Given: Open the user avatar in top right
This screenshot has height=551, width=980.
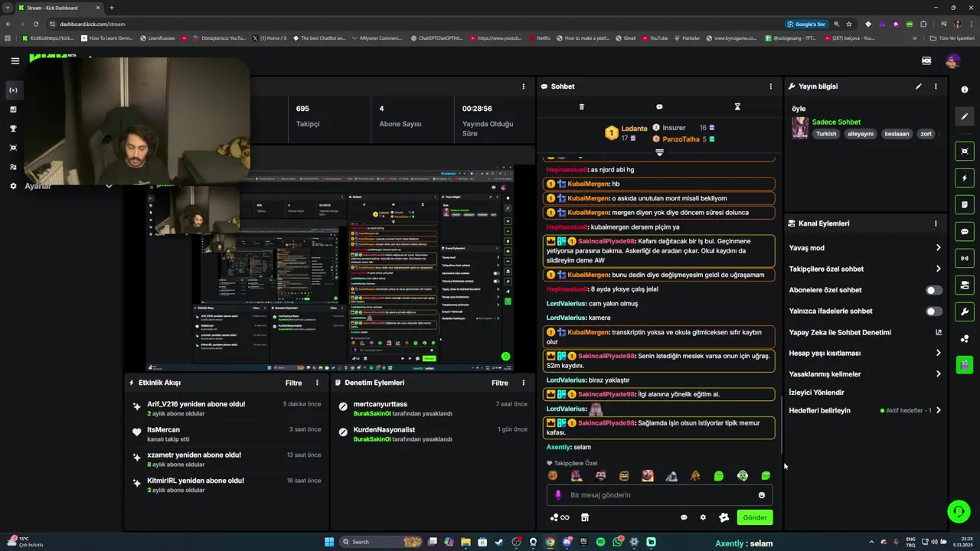Looking at the screenshot, I should 952,60.
